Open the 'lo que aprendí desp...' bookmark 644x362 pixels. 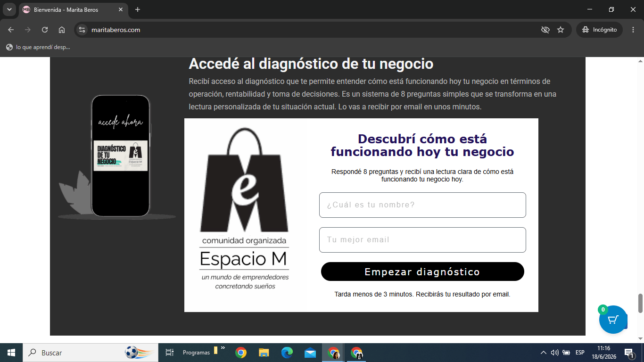pos(38,47)
